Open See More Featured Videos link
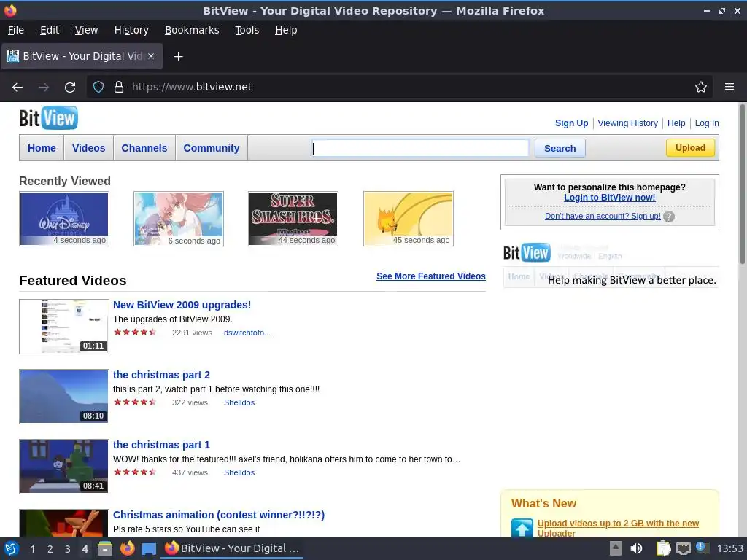 click(430, 276)
